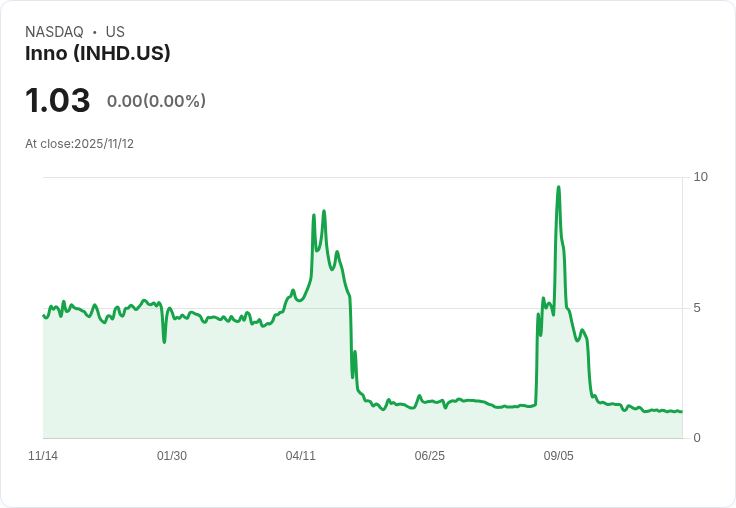736x508 pixels.
Task: Click the 1.03 current price
Action: tap(58, 101)
